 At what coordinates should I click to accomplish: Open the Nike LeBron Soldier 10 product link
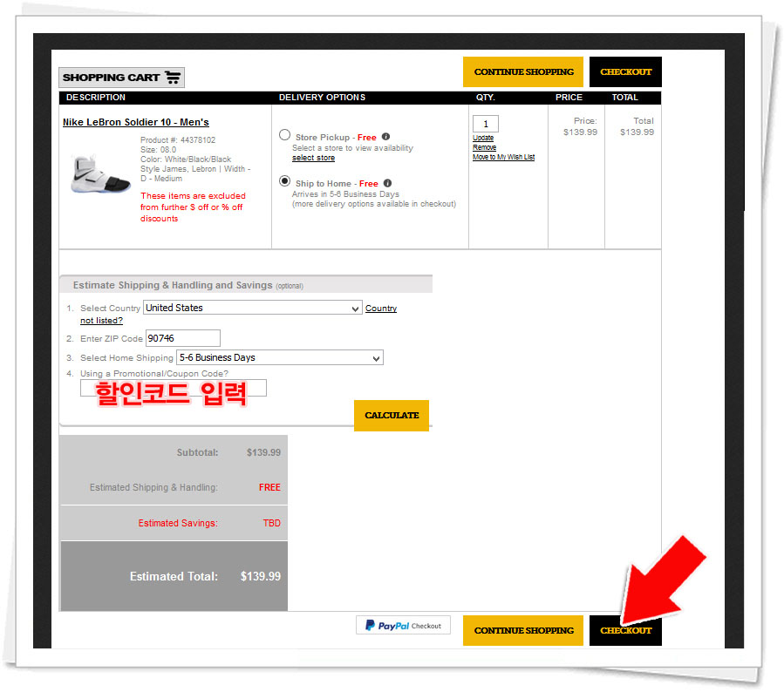click(136, 122)
